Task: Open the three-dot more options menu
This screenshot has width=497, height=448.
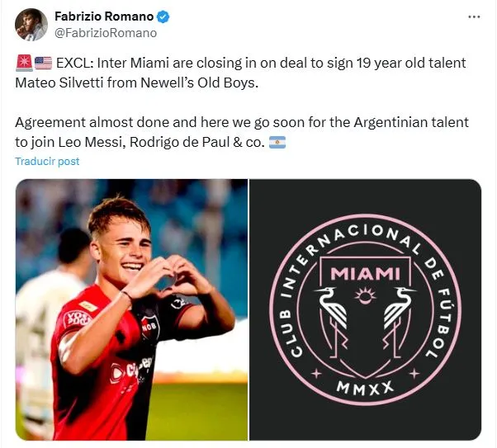Action: coord(474,17)
